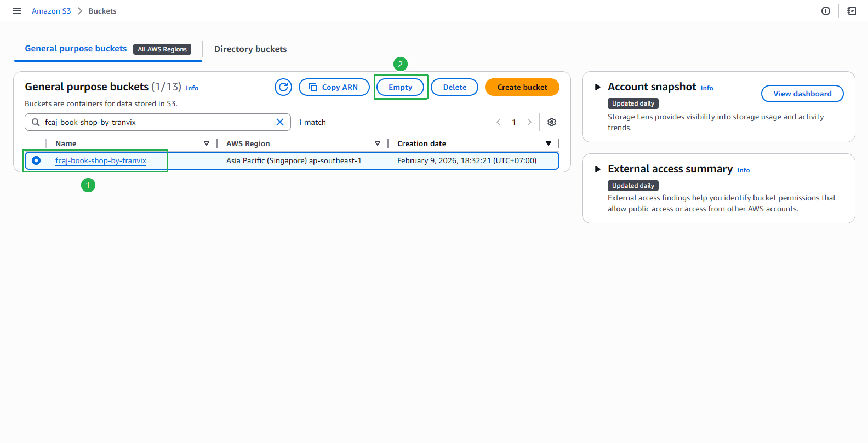Click View dashboard button

click(x=802, y=94)
